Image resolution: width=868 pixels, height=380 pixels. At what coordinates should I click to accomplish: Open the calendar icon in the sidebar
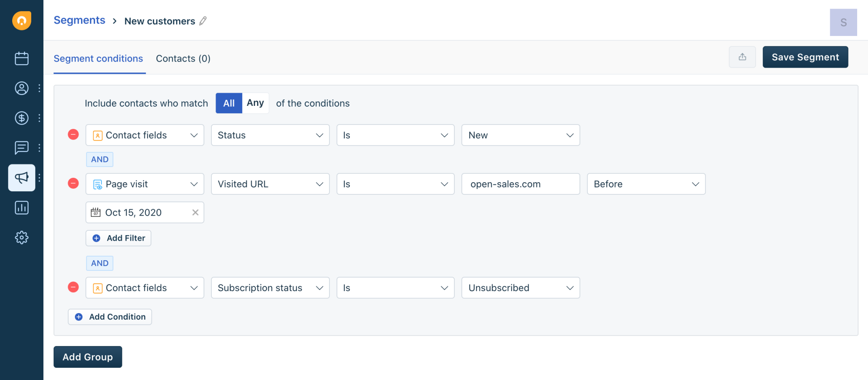(21, 59)
